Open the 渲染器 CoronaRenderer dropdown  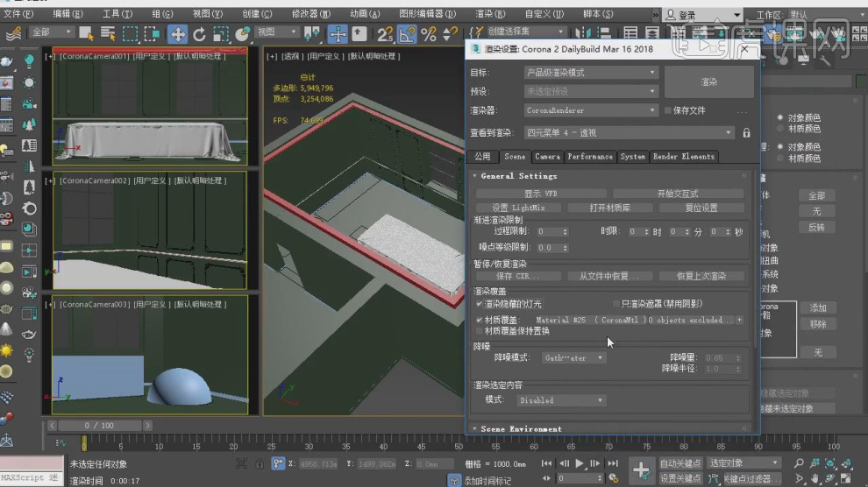590,111
